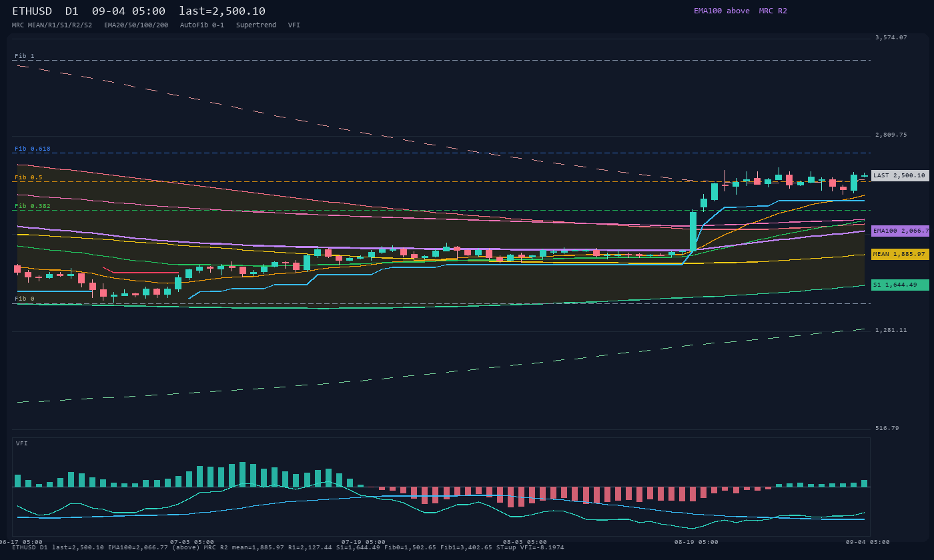Click the Fib 0.382 level label

pyautogui.click(x=33, y=206)
